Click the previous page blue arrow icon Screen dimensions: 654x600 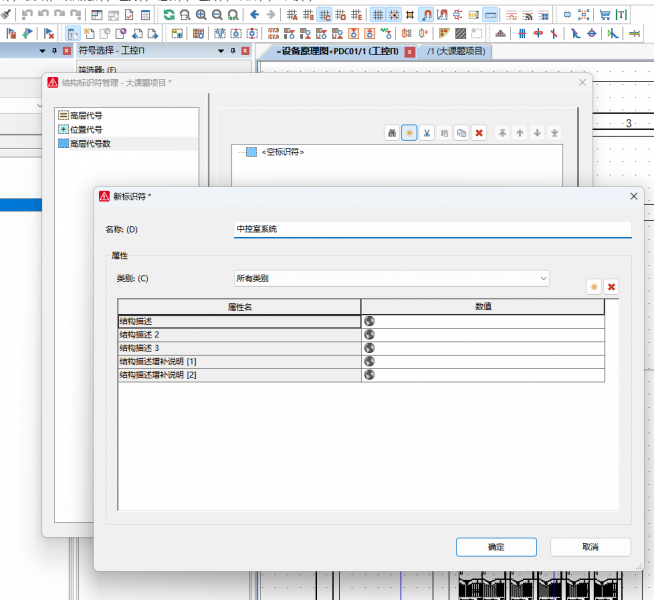tap(137, 33)
